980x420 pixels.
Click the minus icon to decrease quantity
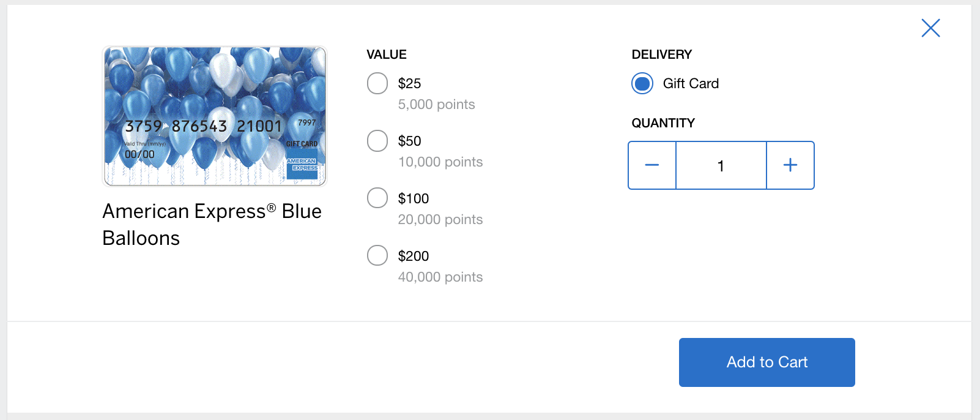click(x=651, y=165)
